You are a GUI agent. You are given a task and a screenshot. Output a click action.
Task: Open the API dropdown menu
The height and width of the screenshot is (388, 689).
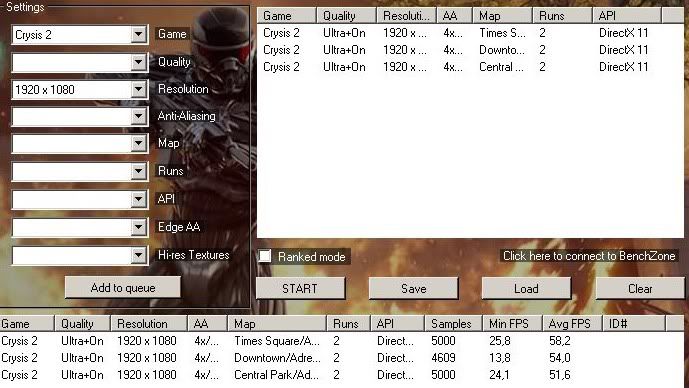point(80,199)
